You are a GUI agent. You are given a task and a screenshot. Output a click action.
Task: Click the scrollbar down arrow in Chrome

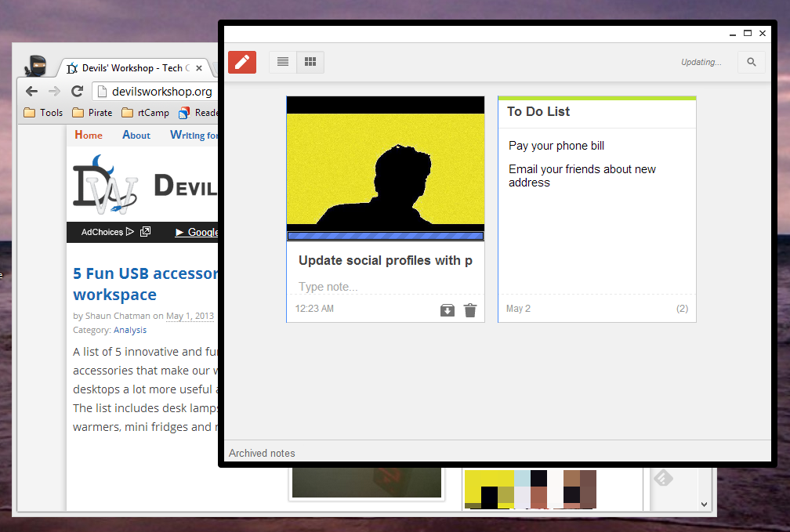tap(704, 505)
